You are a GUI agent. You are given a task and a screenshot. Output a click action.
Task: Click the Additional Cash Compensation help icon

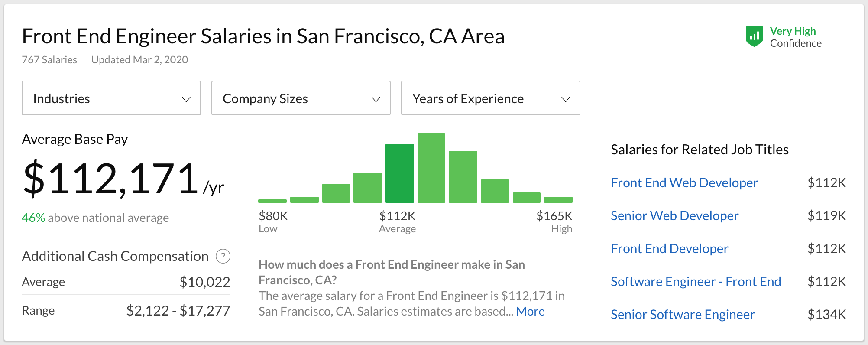(x=223, y=256)
